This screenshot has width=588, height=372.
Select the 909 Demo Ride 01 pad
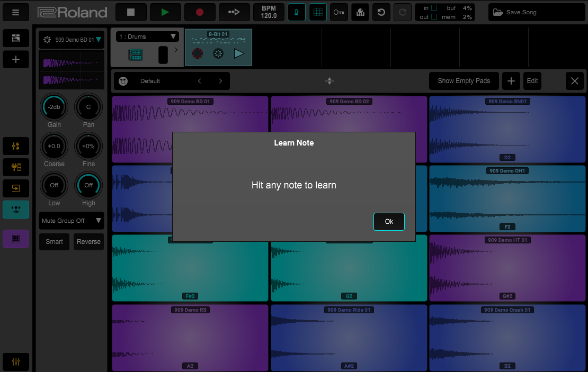tap(349, 338)
